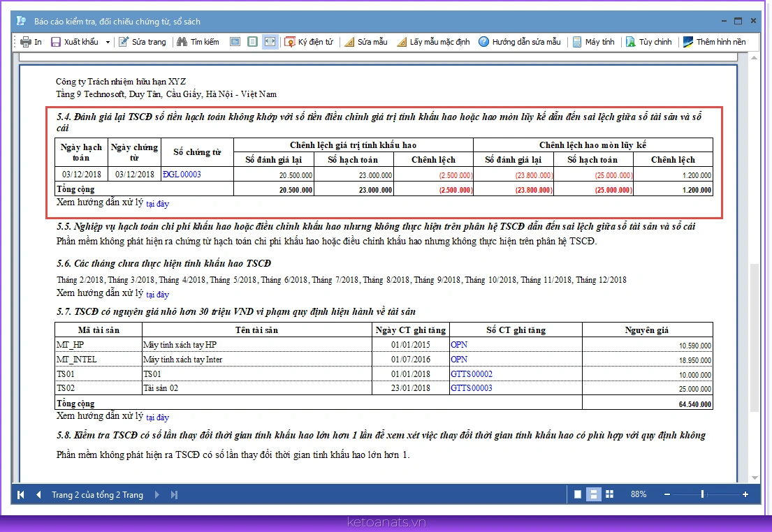
Task: Click Lấy mẫu mặc định icon
Action: [x=402, y=42]
